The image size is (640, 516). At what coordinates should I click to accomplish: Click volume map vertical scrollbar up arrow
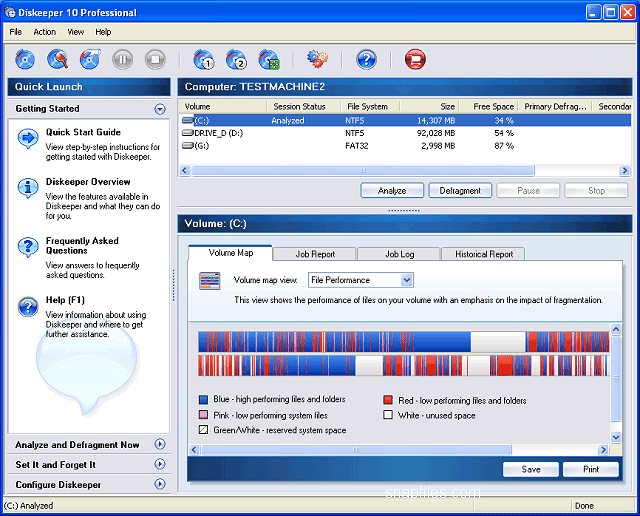pos(616,329)
